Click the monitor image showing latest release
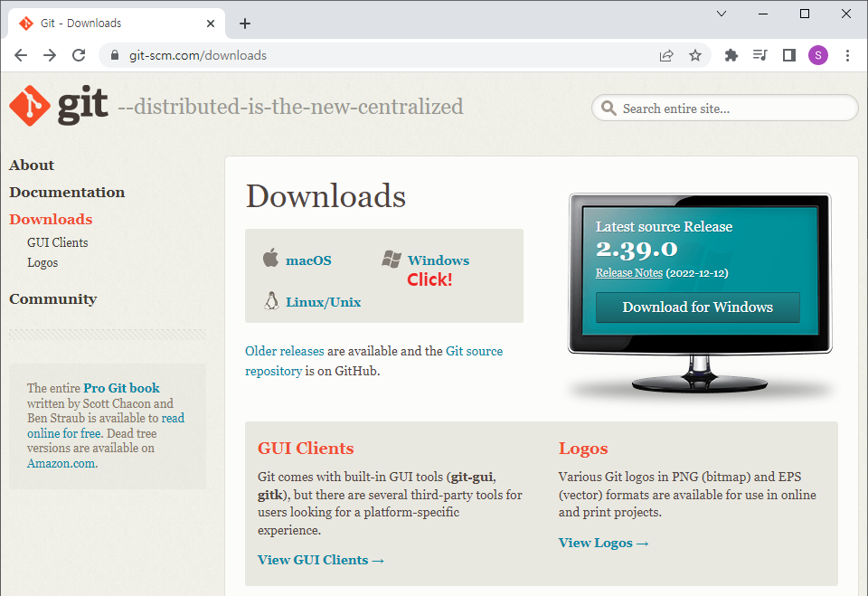Viewport: 868px width, 596px height. pyautogui.click(x=700, y=294)
